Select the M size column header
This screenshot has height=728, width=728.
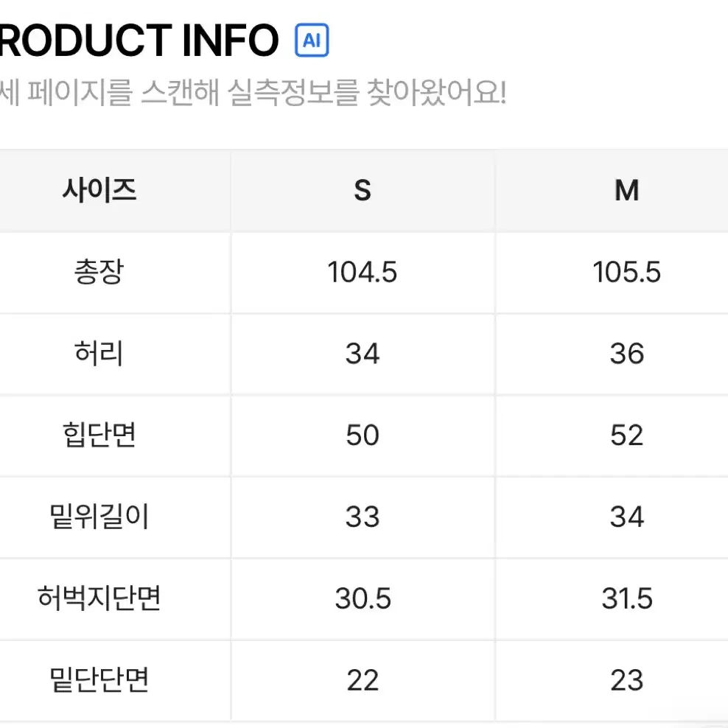tap(627, 190)
